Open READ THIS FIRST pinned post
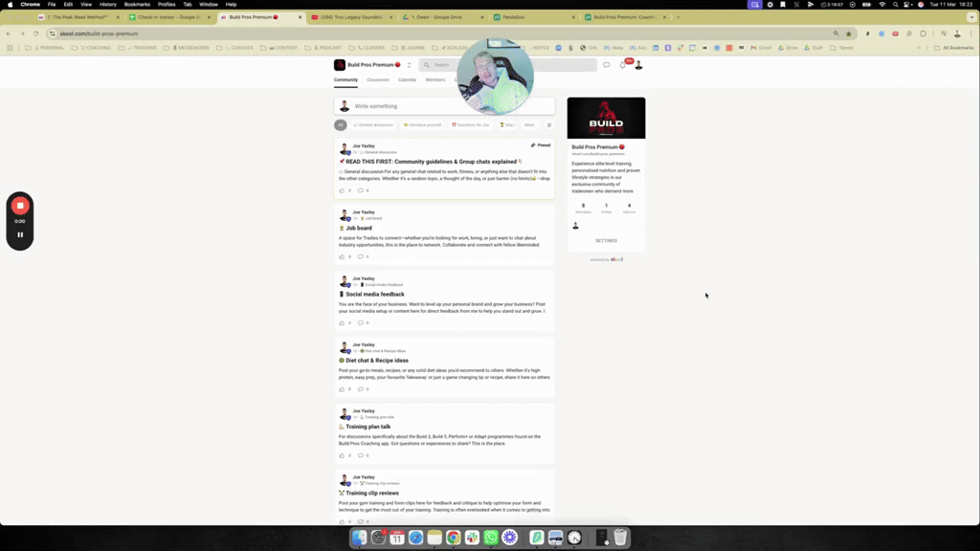980x551 pixels. pyautogui.click(x=434, y=162)
